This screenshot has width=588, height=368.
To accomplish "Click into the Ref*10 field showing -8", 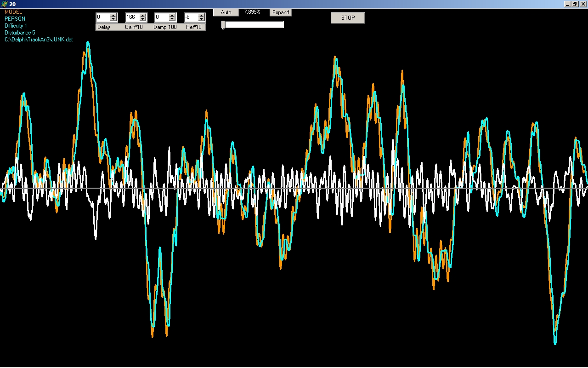I will (191, 17).
